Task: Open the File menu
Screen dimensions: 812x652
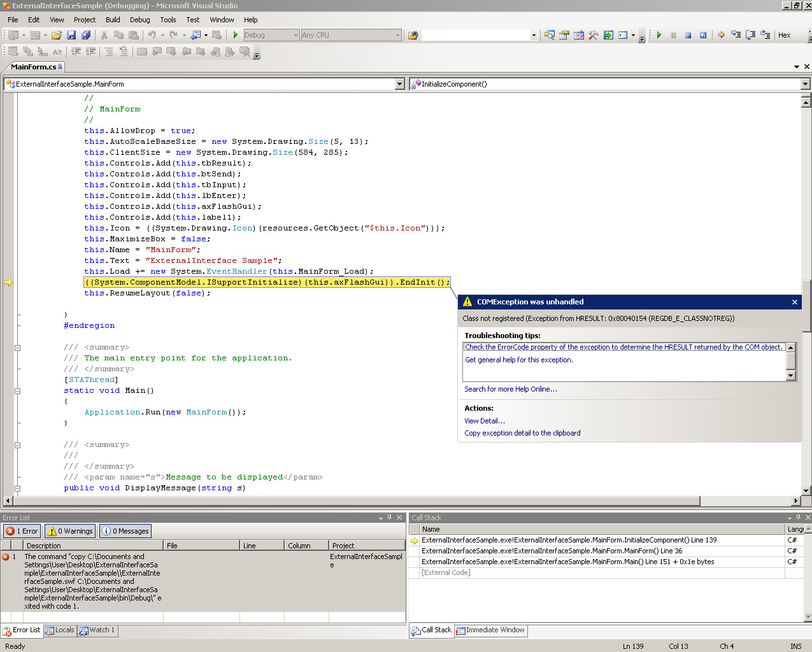Action: click(x=13, y=20)
